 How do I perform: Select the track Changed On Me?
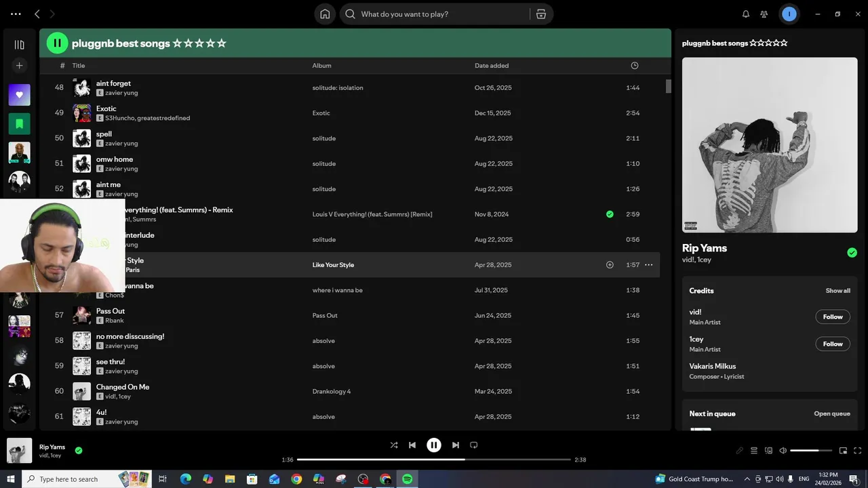(x=123, y=387)
